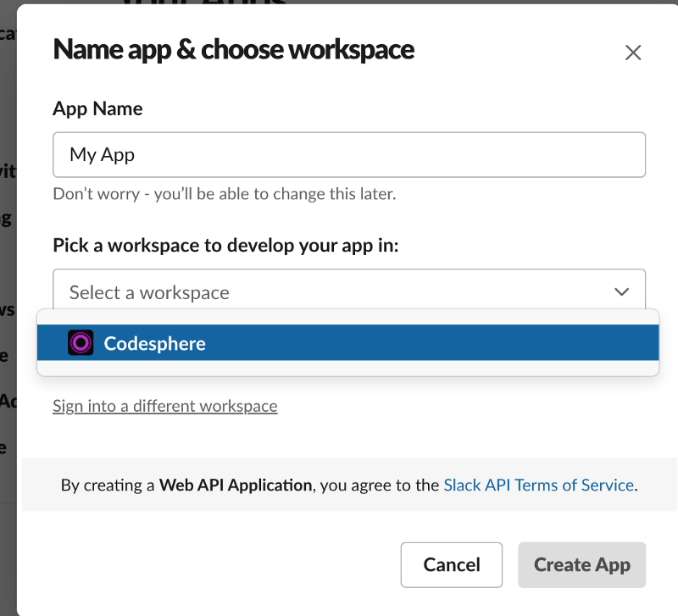
Task: Click the Your Apps heading behind dialog
Action: click(203, 3)
